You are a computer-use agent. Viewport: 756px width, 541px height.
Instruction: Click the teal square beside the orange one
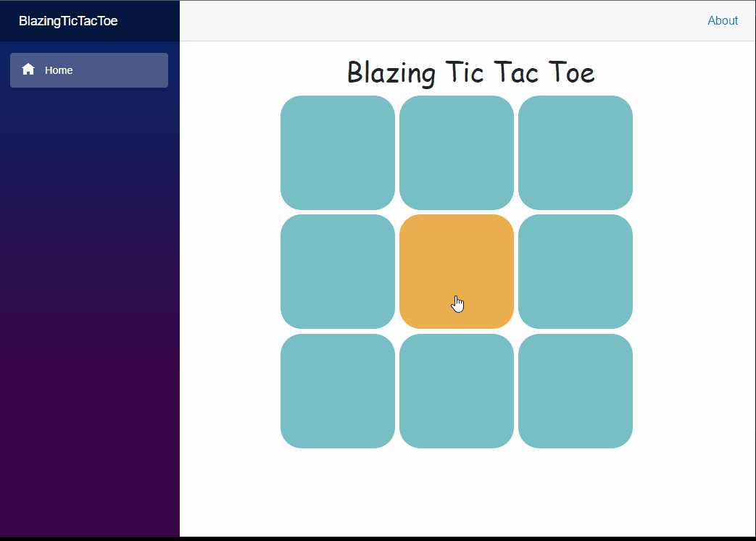575,272
